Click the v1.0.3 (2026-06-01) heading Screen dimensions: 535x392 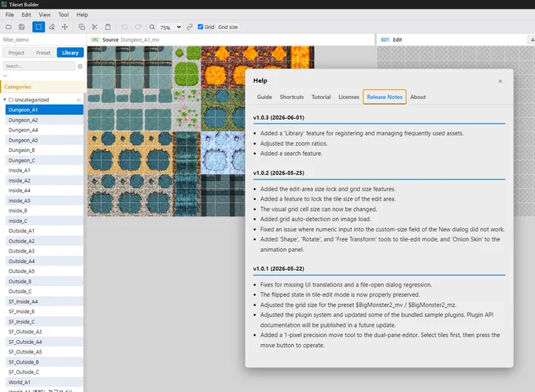point(279,117)
